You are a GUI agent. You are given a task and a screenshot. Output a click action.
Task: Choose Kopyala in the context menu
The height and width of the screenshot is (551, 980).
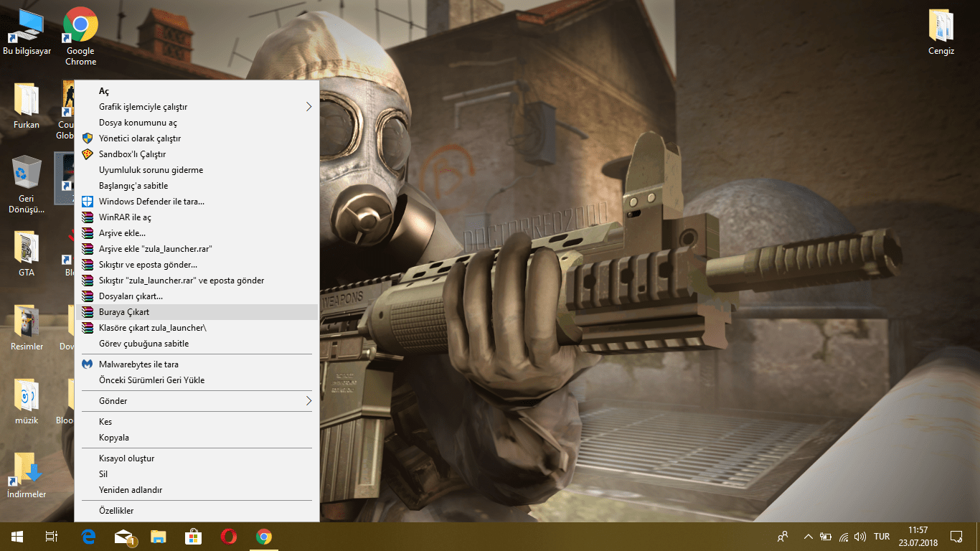(197, 438)
